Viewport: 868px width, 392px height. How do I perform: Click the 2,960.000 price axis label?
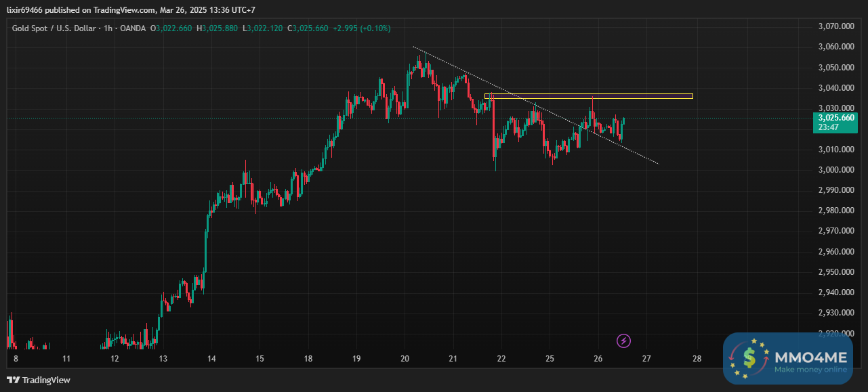(835, 252)
